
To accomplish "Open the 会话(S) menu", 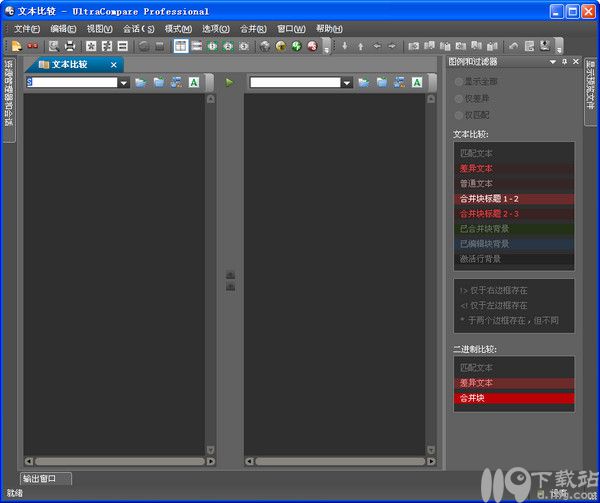I will (139, 29).
